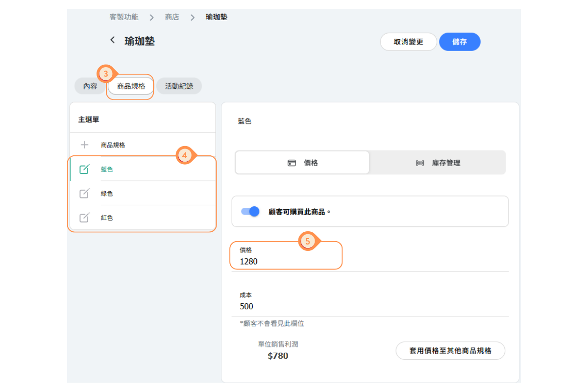This screenshot has width=588, height=392.
Task: Select the 綠色 variant in the list
Action: [107, 194]
